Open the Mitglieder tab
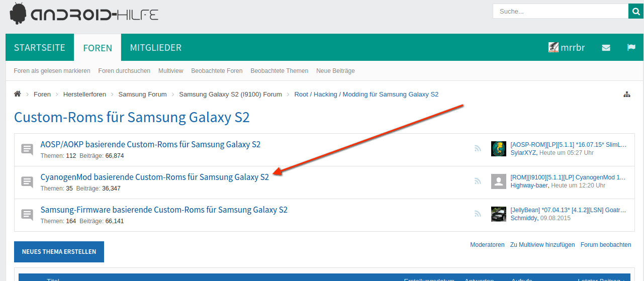 click(x=156, y=48)
